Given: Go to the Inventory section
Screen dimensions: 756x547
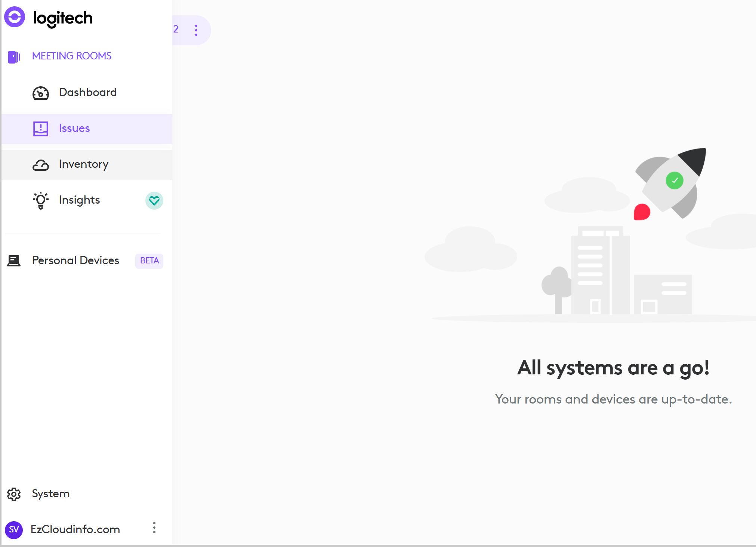Looking at the screenshot, I should [x=83, y=164].
